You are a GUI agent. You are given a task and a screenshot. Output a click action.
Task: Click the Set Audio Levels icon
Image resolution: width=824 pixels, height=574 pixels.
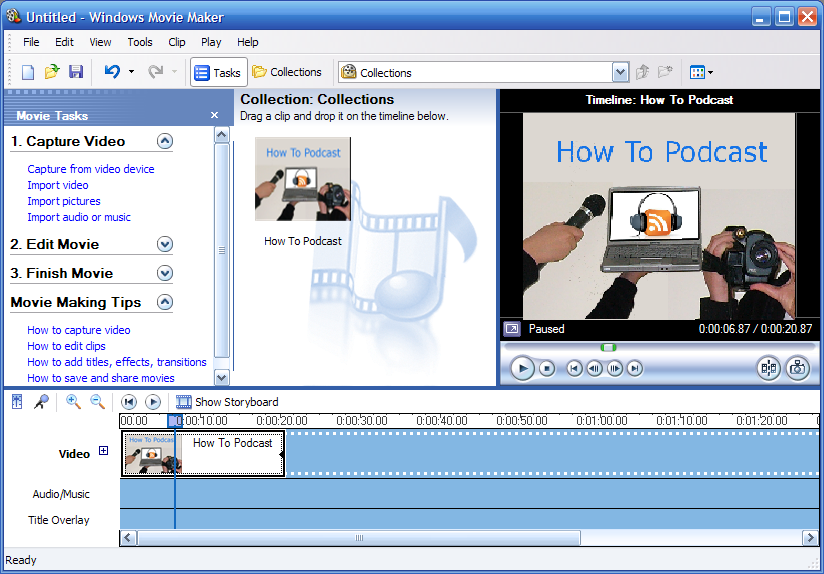17,402
